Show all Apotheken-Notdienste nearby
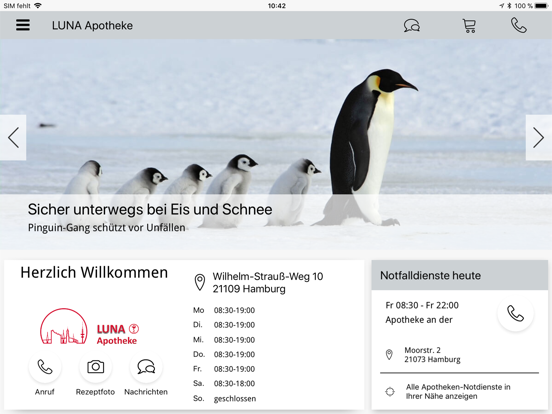This screenshot has width=552, height=414. pos(458,391)
